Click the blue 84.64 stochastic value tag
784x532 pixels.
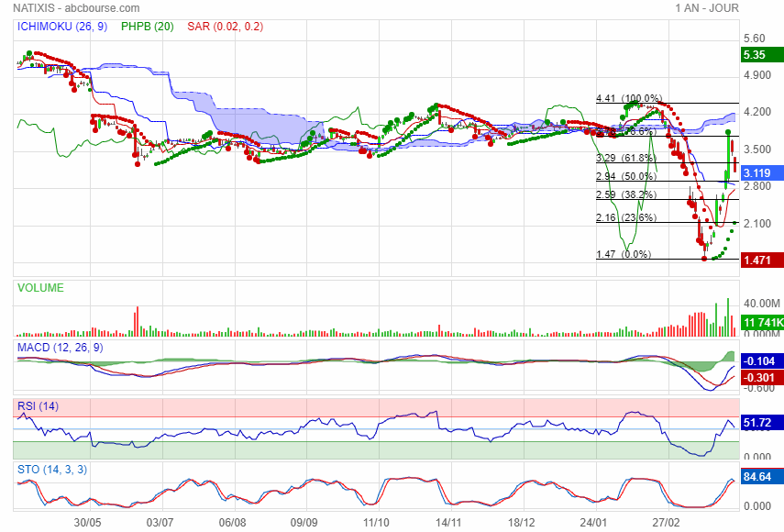tap(762, 476)
